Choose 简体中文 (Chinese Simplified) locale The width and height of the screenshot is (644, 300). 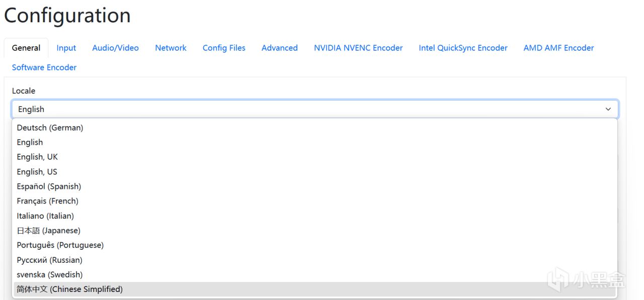pyautogui.click(x=315, y=289)
